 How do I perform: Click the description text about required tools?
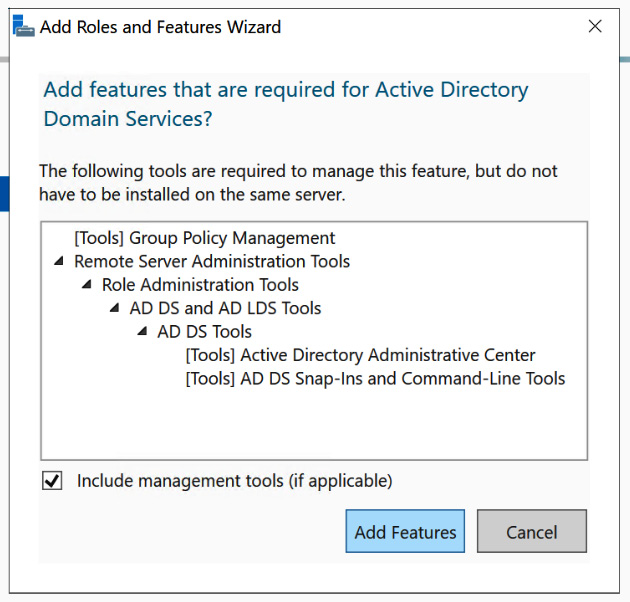298,183
